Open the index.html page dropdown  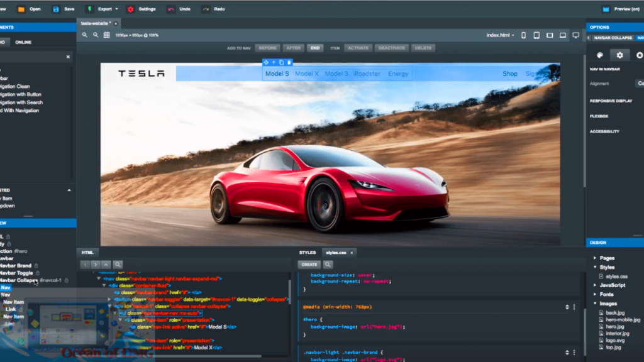[501, 35]
